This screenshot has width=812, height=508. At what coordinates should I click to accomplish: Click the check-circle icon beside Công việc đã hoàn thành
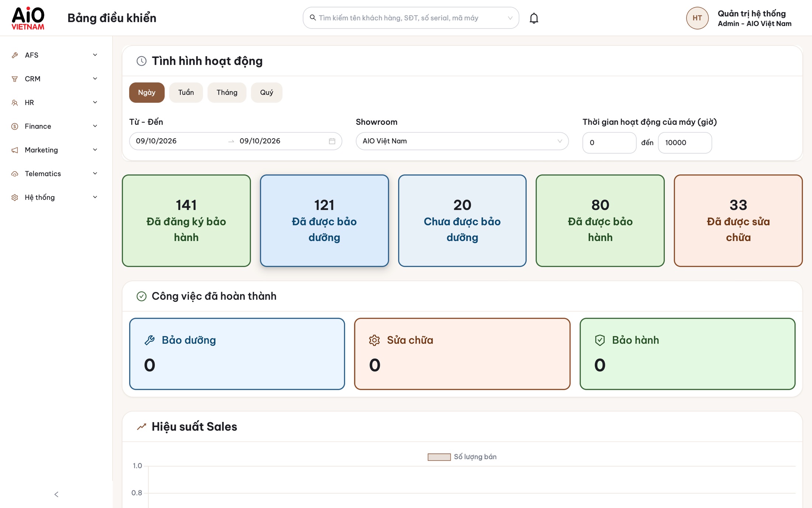[141, 296]
